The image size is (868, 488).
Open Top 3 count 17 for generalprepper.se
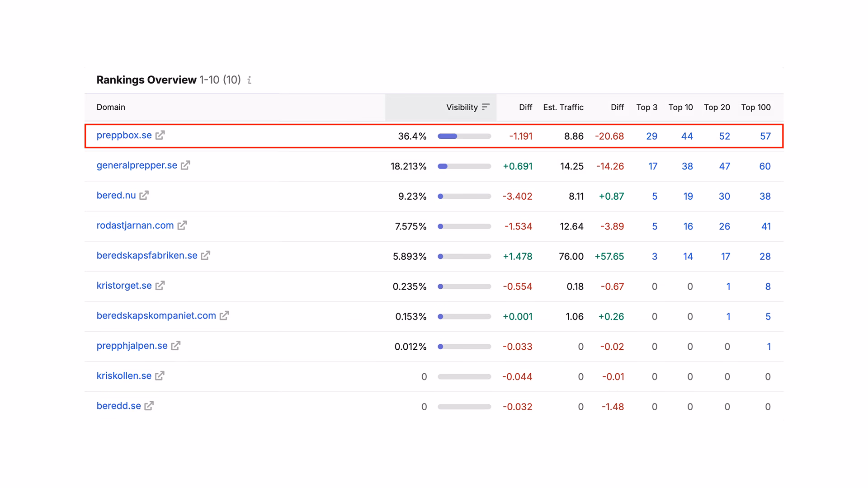(x=652, y=166)
